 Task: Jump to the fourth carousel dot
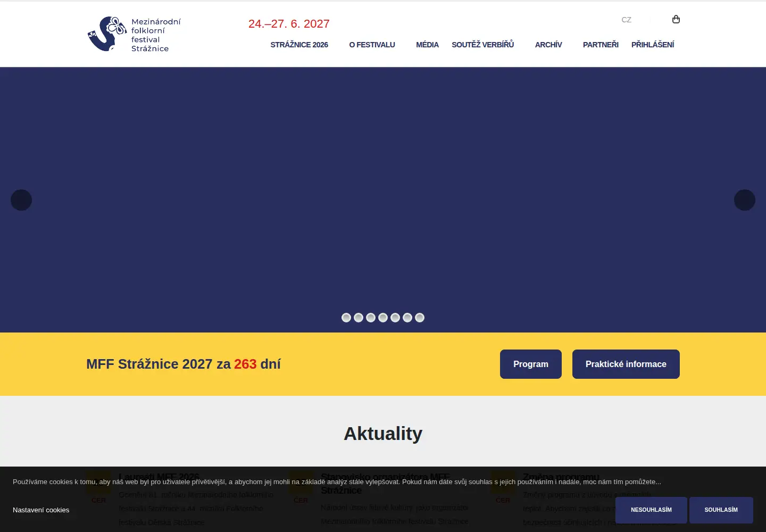(383, 318)
